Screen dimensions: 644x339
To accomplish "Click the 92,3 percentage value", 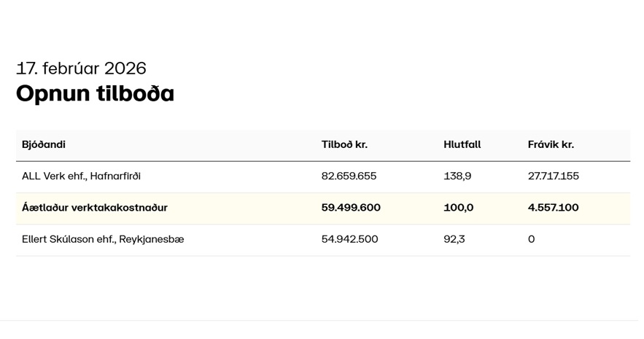I will pos(454,239).
